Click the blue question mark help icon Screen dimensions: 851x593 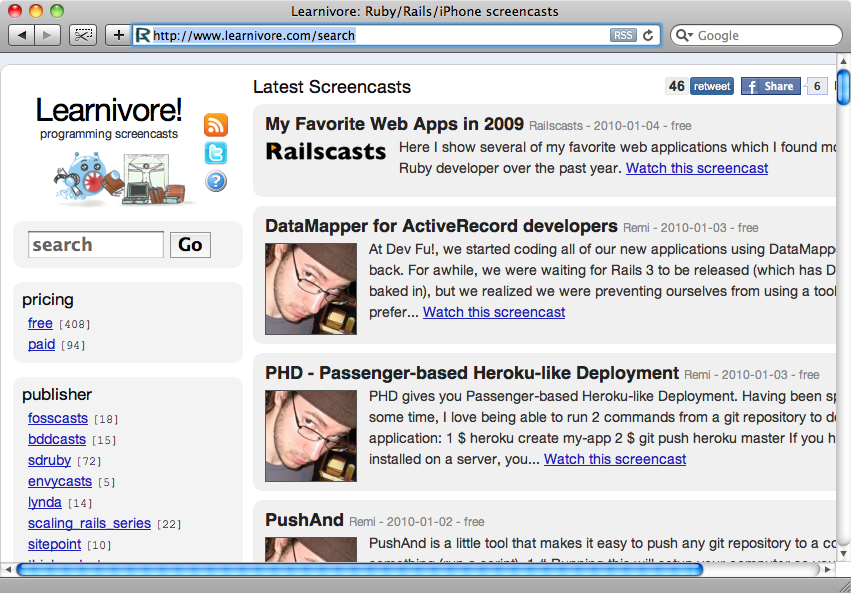coord(216,181)
